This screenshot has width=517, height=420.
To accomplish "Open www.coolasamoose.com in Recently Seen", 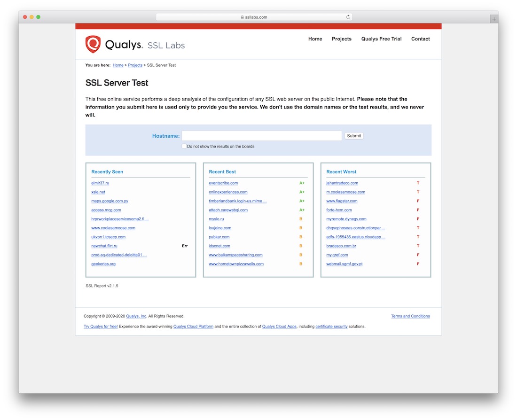I will pyautogui.click(x=113, y=228).
